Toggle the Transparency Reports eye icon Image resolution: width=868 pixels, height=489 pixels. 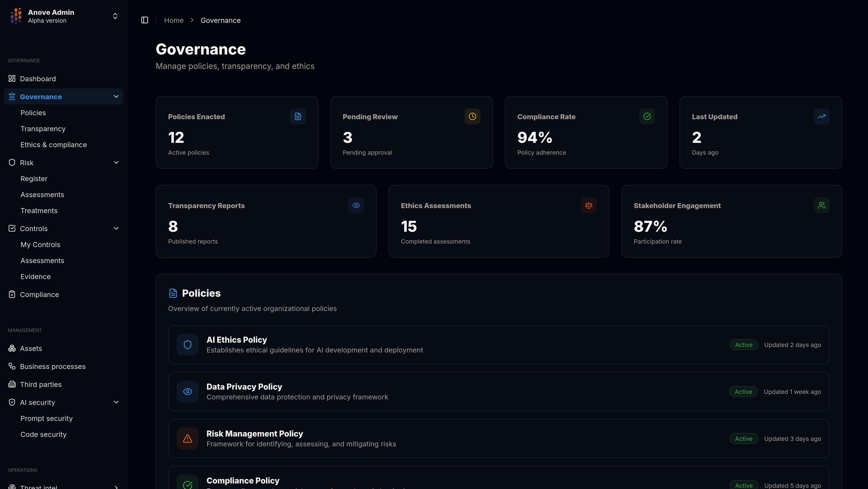point(356,205)
